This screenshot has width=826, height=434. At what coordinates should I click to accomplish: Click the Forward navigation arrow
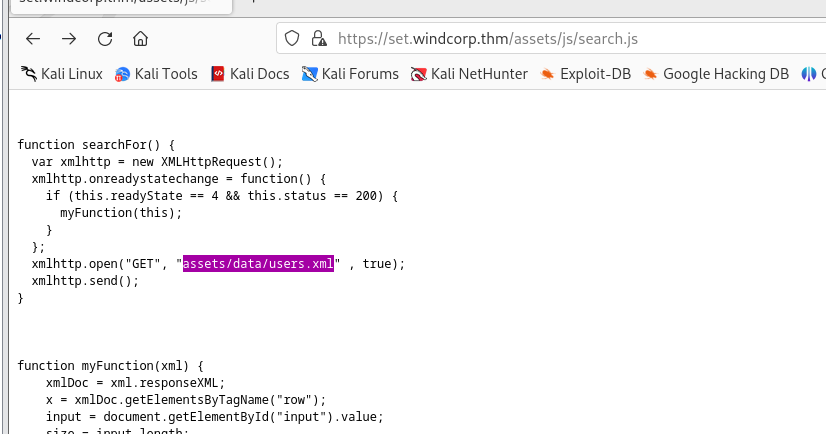click(x=69, y=39)
